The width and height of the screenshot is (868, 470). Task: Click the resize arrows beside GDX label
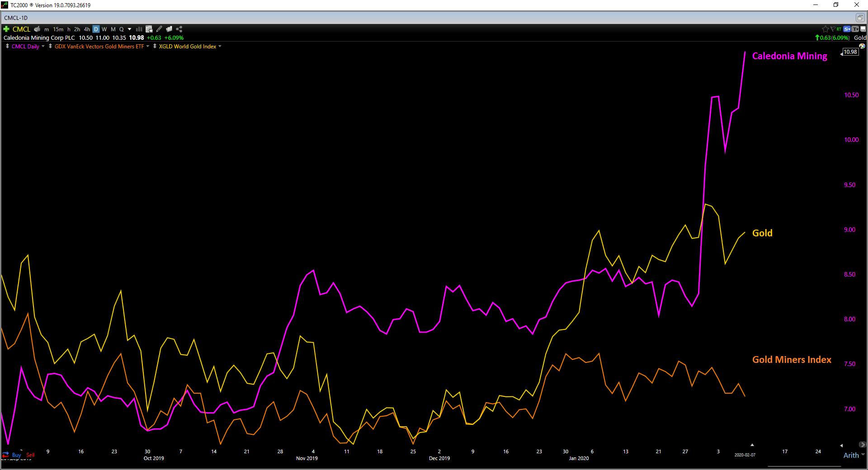[x=50, y=46]
